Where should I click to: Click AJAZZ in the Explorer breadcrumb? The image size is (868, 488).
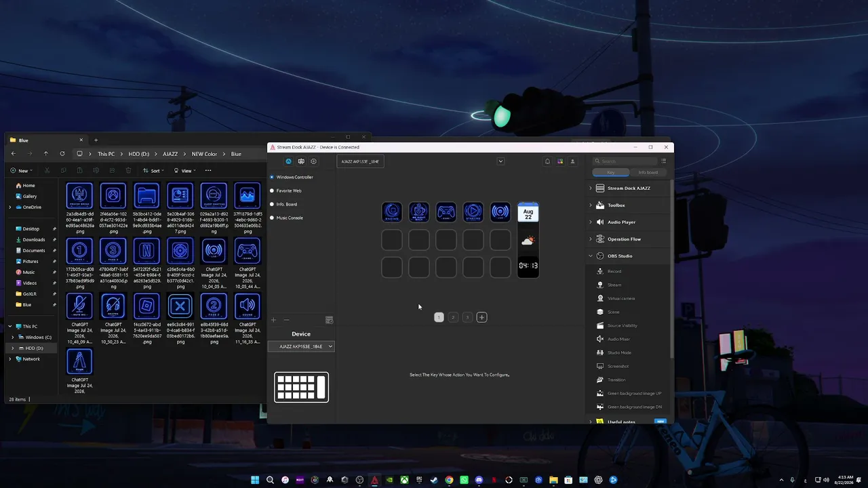click(x=170, y=154)
